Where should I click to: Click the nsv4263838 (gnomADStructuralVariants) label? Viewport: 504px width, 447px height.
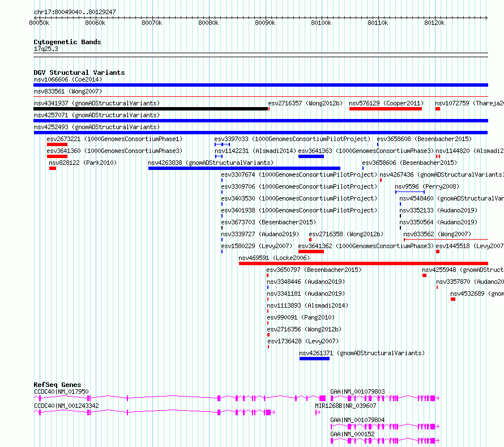211,163
